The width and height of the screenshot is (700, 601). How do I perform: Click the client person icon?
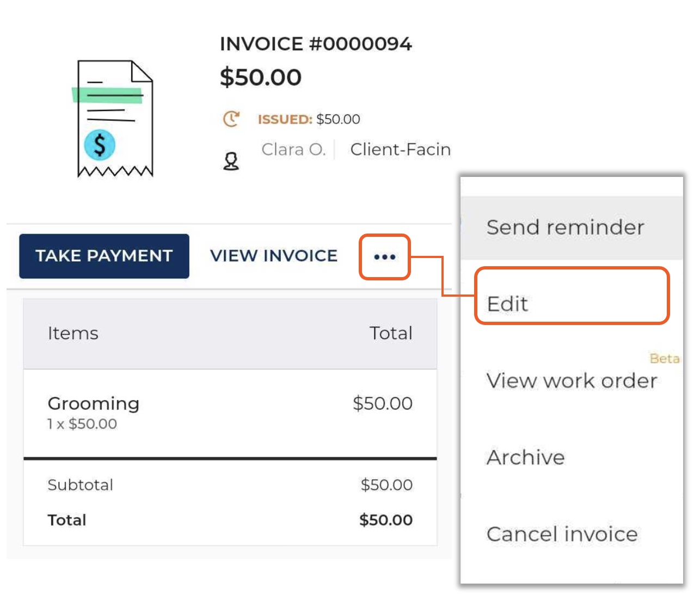[x=231, y=161]
